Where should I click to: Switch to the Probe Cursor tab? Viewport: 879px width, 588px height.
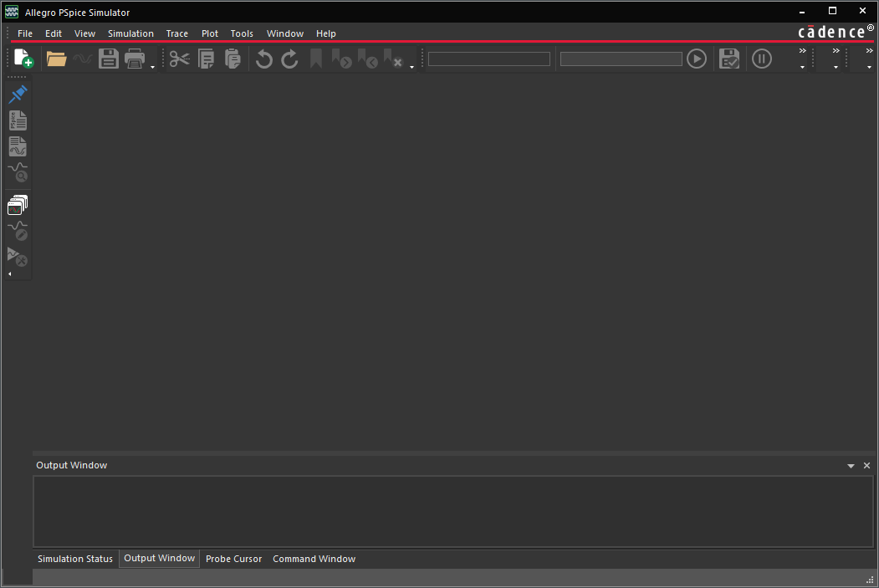point(233,559)
